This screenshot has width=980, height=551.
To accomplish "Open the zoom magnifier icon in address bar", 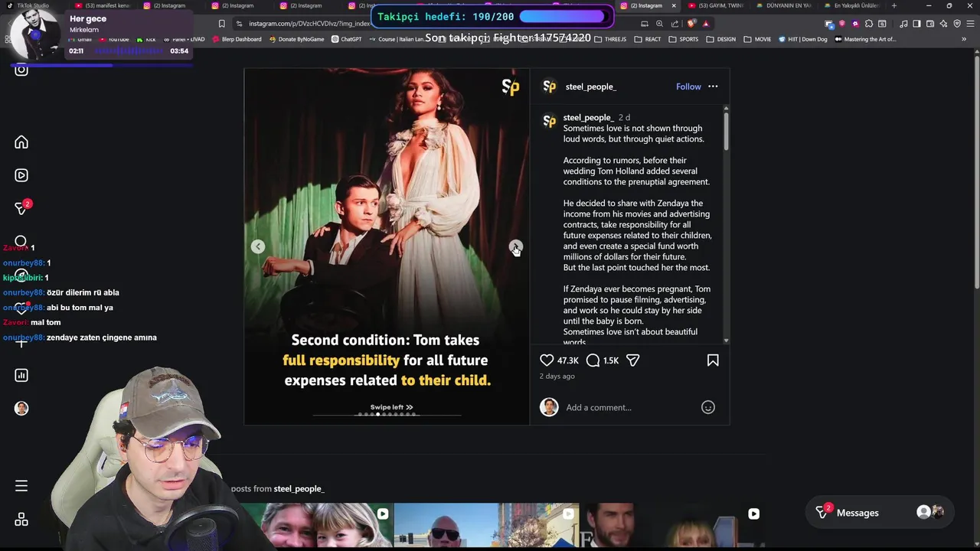I will (x=659, y=24).
